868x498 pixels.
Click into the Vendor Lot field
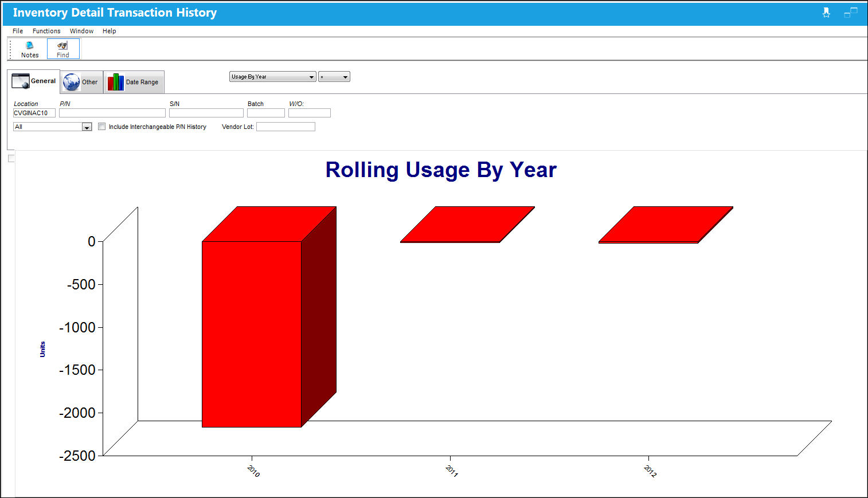[x=286, y=127]
